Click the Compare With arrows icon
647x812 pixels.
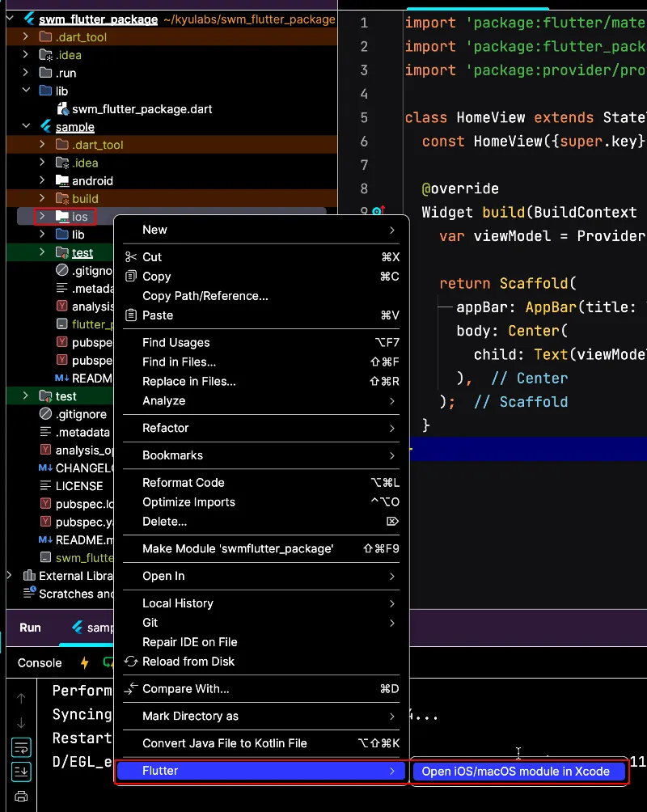[x=130, y=689]
